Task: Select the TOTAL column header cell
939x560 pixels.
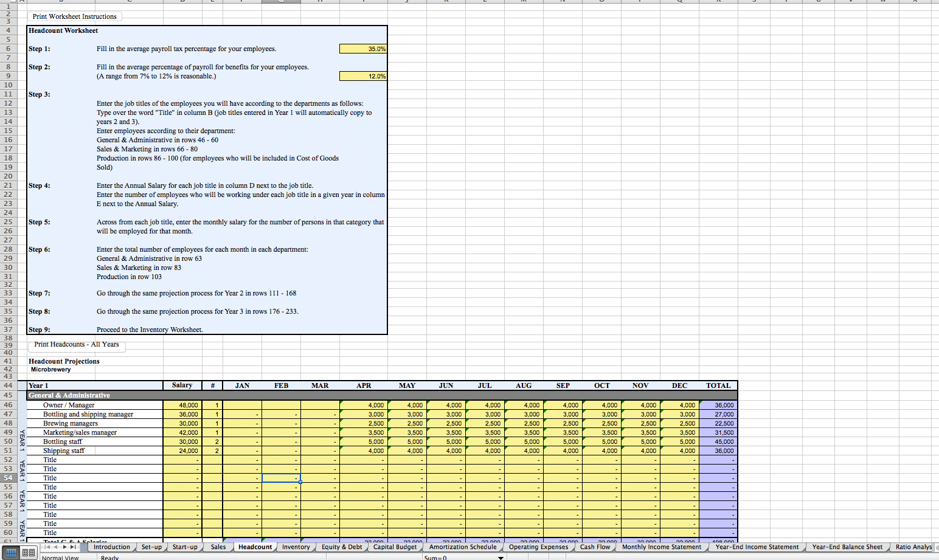Action: [x=718, y=385]
